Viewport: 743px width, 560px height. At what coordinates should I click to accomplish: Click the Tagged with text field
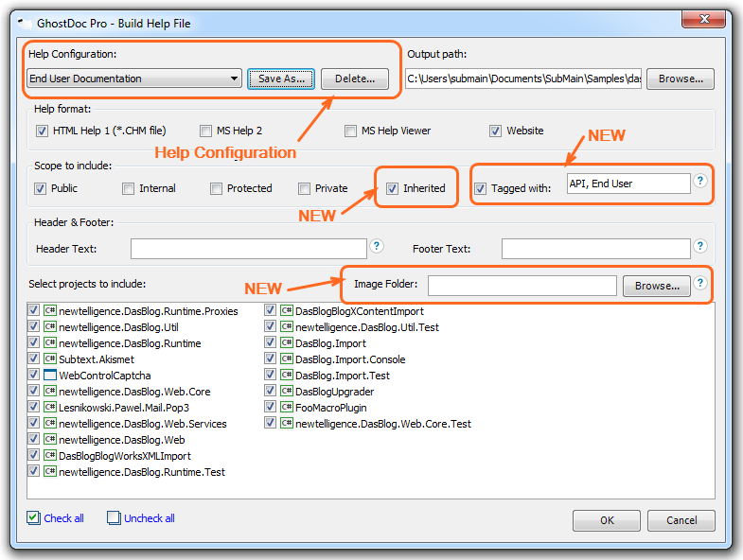pos(628,184)
